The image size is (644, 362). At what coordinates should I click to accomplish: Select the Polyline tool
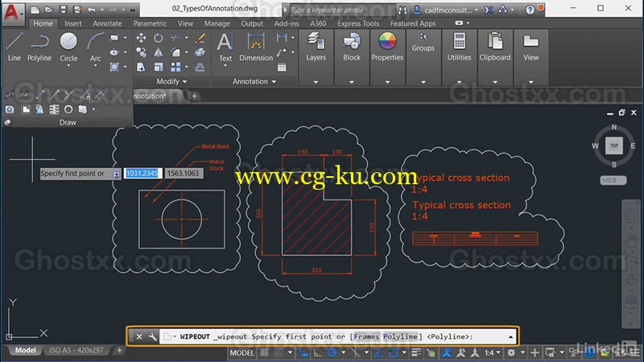tap(39, 47)
